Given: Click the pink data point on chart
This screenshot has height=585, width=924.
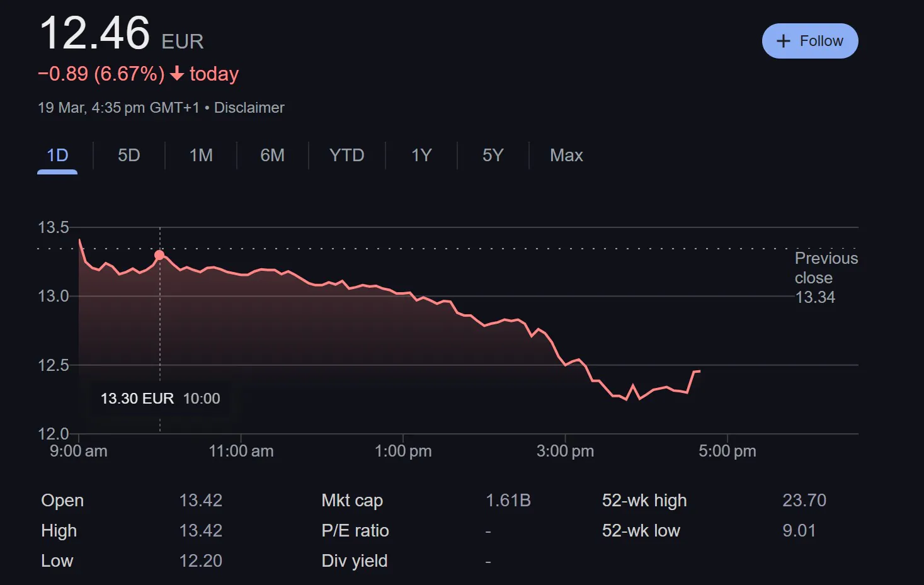Looking at the screenshot, I should [159, 255].
